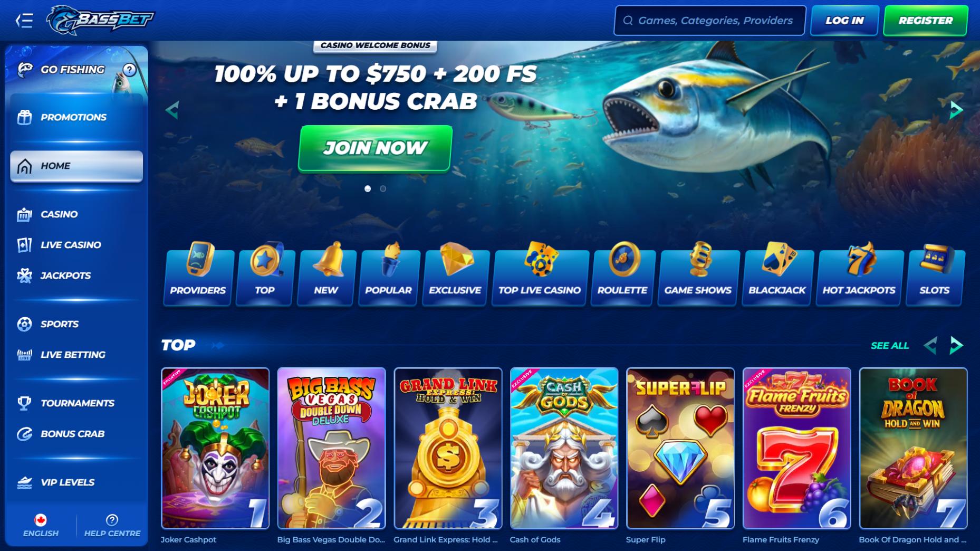
Task: Click the BassBet logo
Action: (x=100, y=21)
